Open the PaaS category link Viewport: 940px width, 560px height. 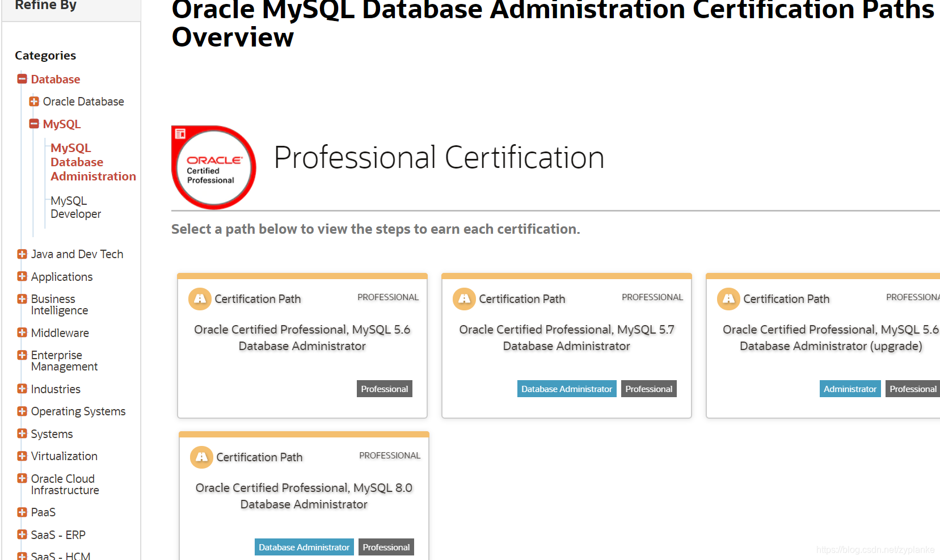point(43,512)
